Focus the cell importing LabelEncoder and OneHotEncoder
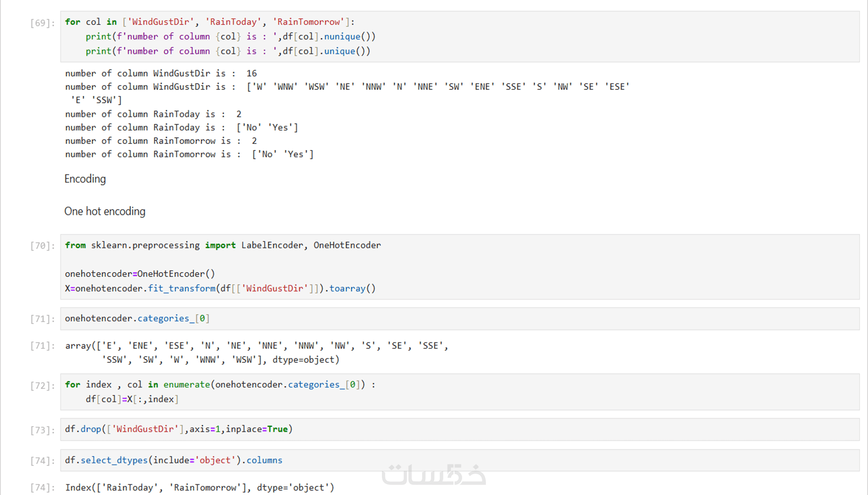 click(460, 267)
